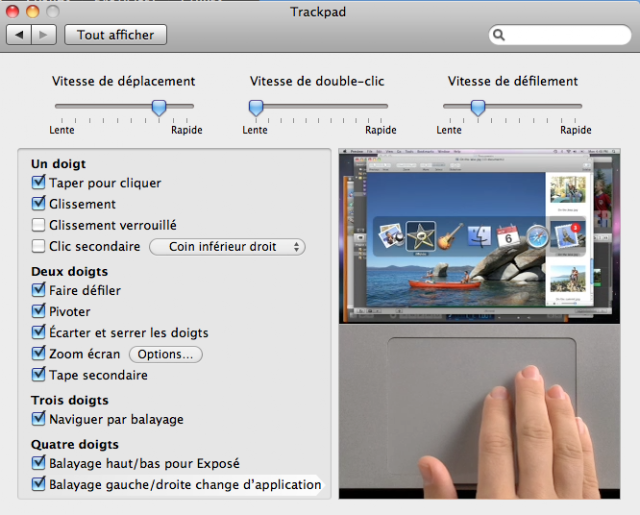Click the Vitesse de déplacement slider thumb
This screenshot has width=640, height=515.
(x=159, y=108)
